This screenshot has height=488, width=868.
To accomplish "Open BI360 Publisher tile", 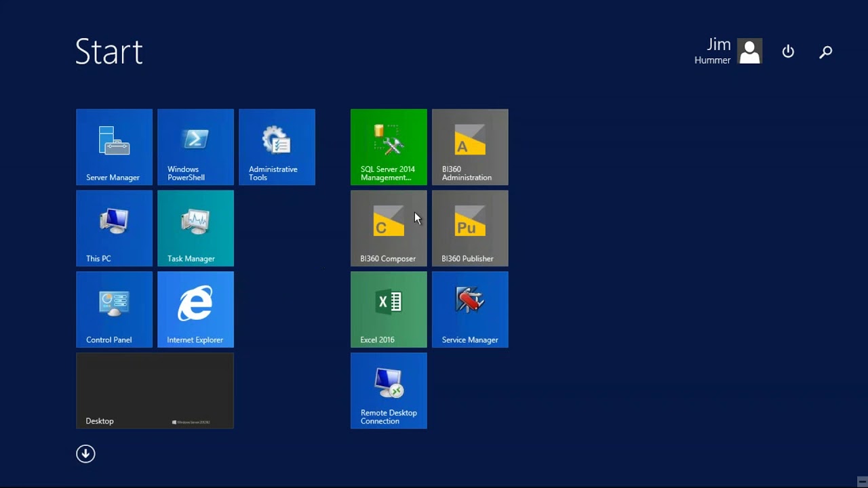I will tap(470, 228).
